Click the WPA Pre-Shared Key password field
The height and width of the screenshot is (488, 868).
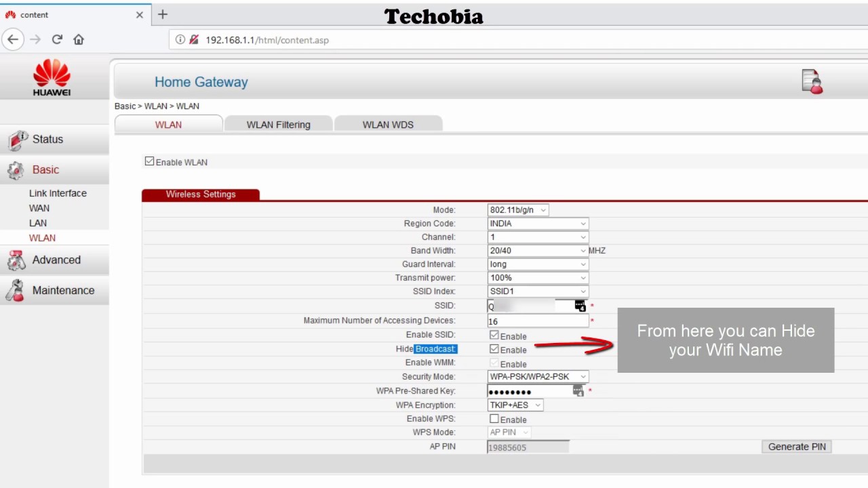538,392
